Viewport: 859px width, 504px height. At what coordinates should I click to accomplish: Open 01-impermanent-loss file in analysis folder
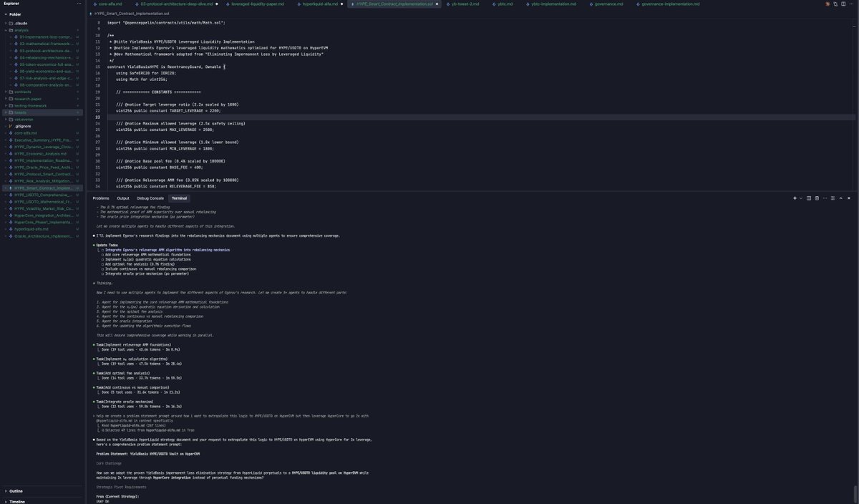tap(45, 37)
